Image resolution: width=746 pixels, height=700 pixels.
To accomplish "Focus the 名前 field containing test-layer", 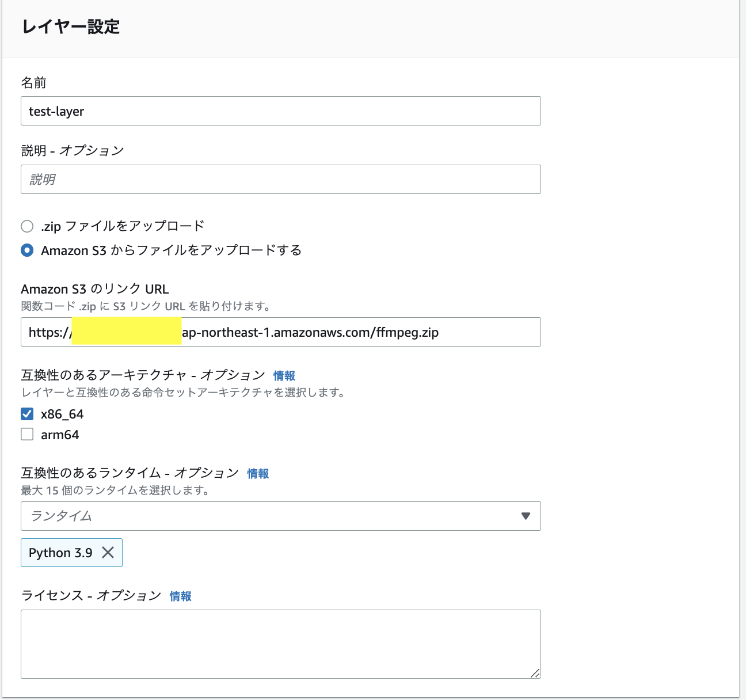I will [281, 111].
